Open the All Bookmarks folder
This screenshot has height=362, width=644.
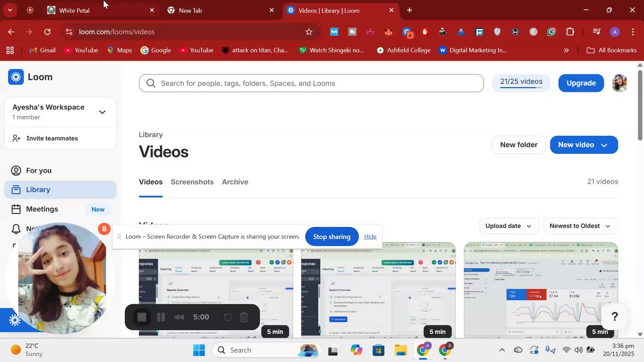(x=612, y=50)
